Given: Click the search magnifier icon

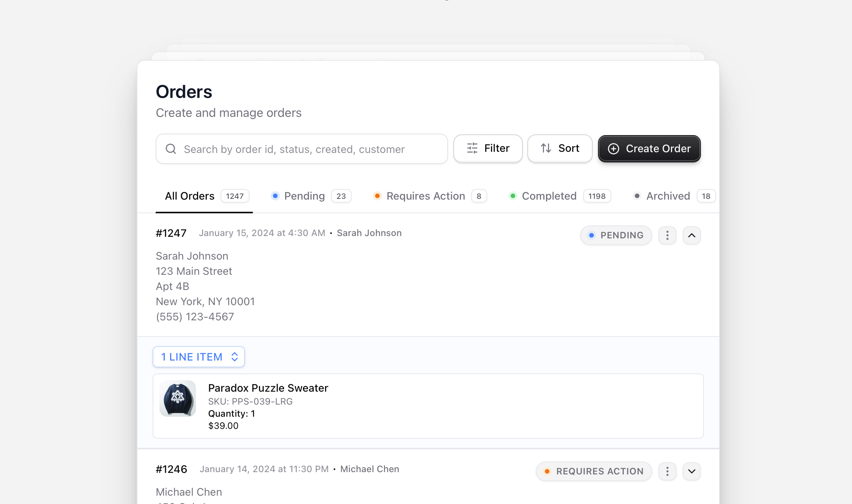Looking at the screenshot, I should point(171,149).
